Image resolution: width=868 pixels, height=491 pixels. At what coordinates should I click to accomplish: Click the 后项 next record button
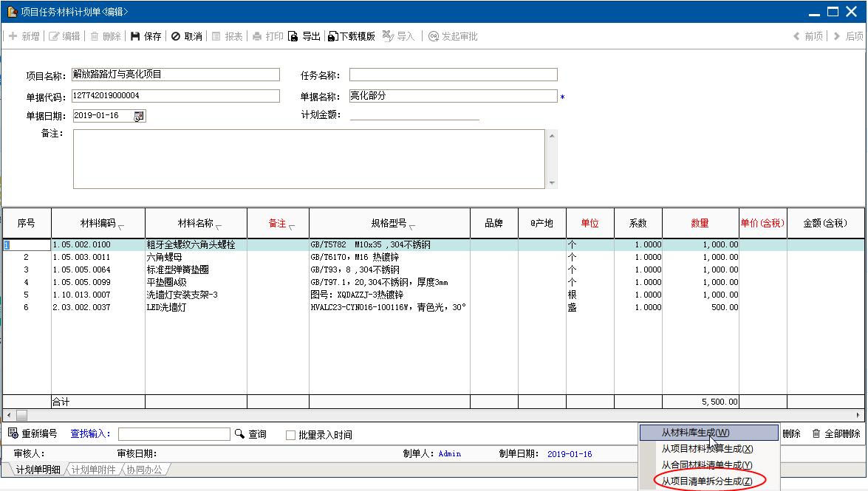click(848, 36)
